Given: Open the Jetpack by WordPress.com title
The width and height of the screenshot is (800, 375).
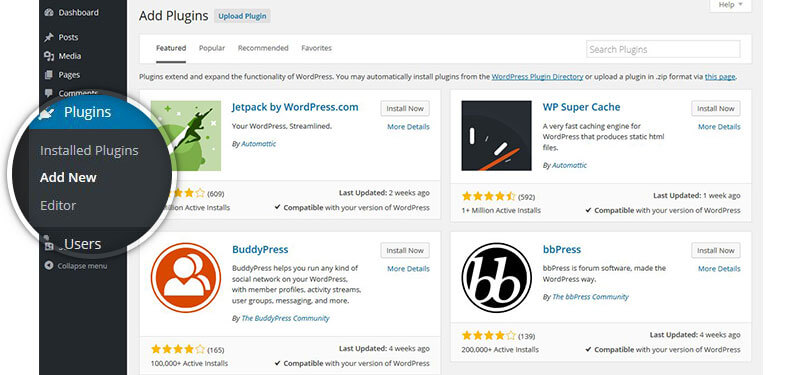Looking at the screenshot, I should point(295,107).
